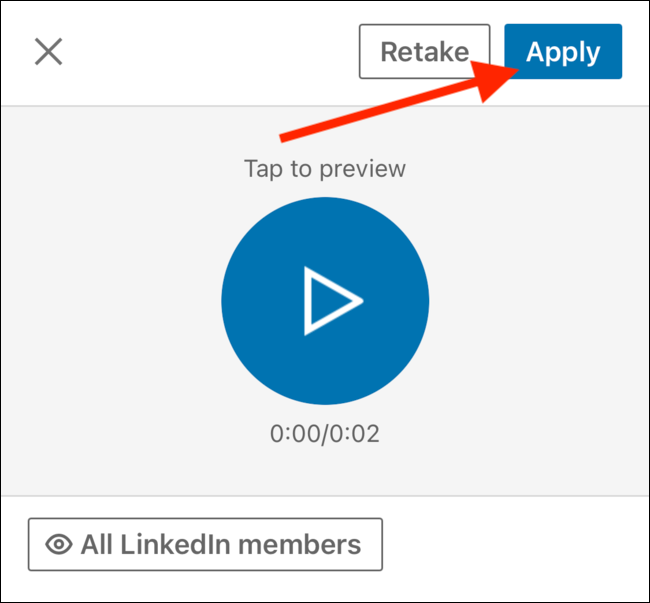Screen dimensions: 650x603
Task: Change who can hear the recording
Action: coord(205,545)
